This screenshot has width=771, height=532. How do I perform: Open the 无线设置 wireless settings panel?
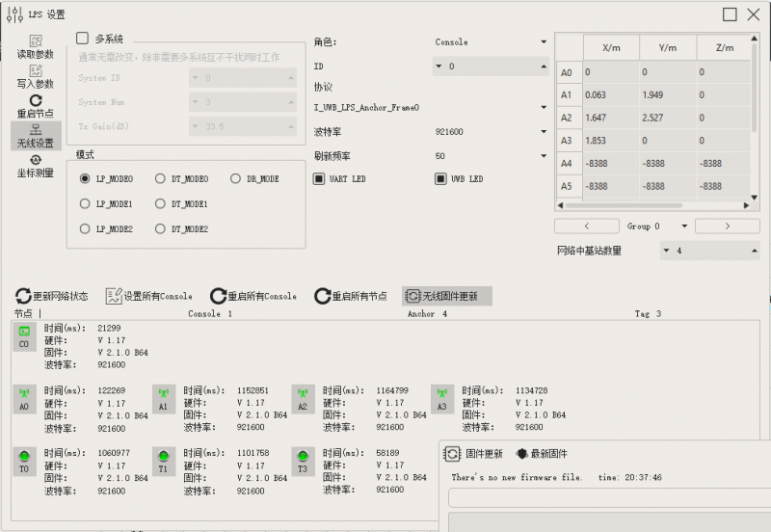(x=36, y=136)
